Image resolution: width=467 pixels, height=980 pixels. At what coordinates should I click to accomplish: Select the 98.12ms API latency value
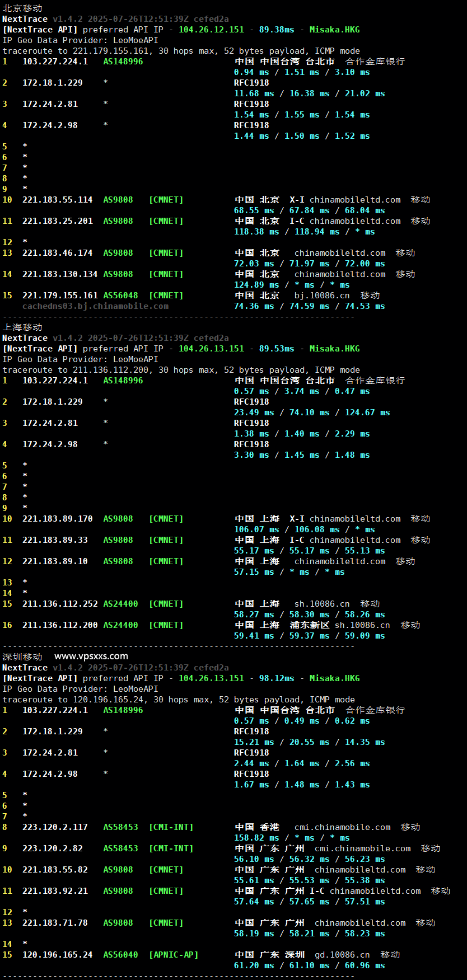[x=276, y=678]
